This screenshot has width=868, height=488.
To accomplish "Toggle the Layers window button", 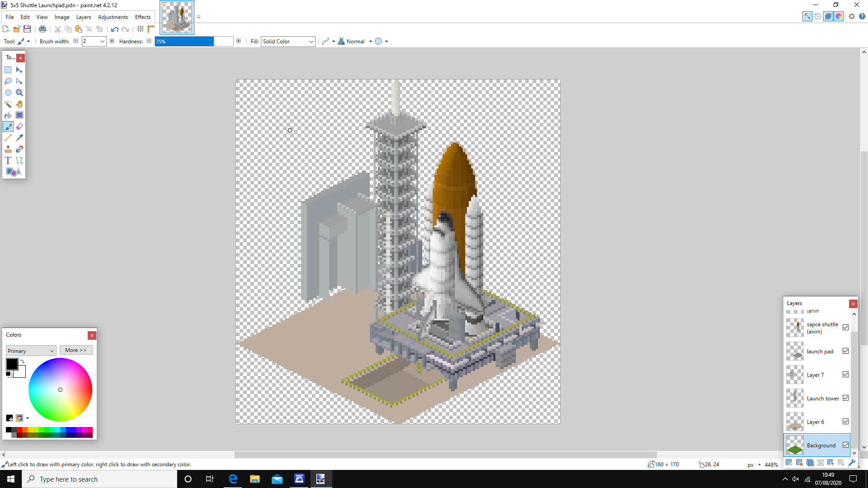I will coord(828,16).
